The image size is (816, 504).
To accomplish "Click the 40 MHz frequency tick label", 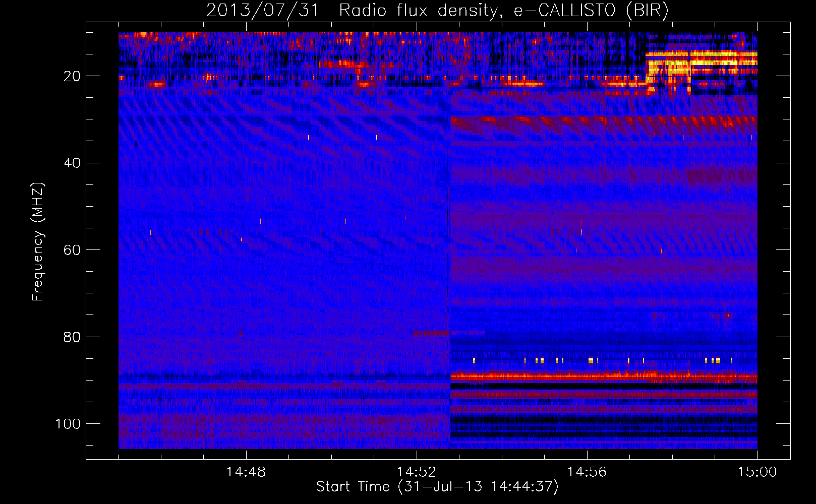I will click(72, 163).
